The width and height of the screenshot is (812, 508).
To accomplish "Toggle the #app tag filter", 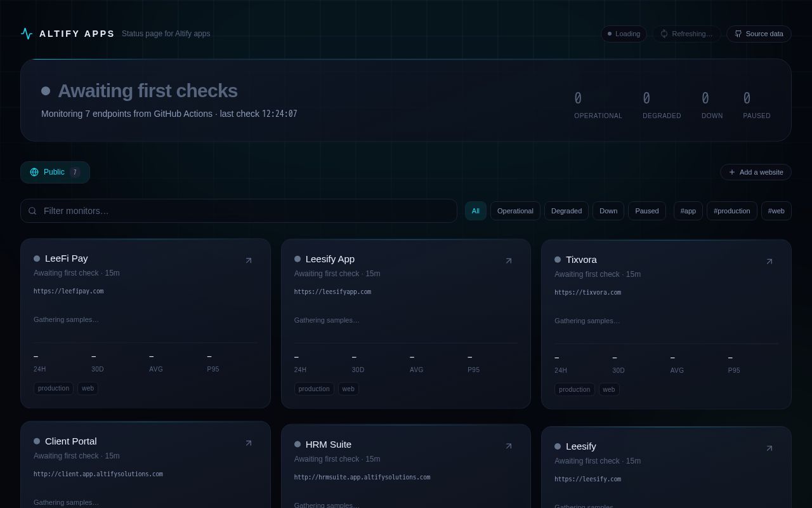I will pos(688,211).
